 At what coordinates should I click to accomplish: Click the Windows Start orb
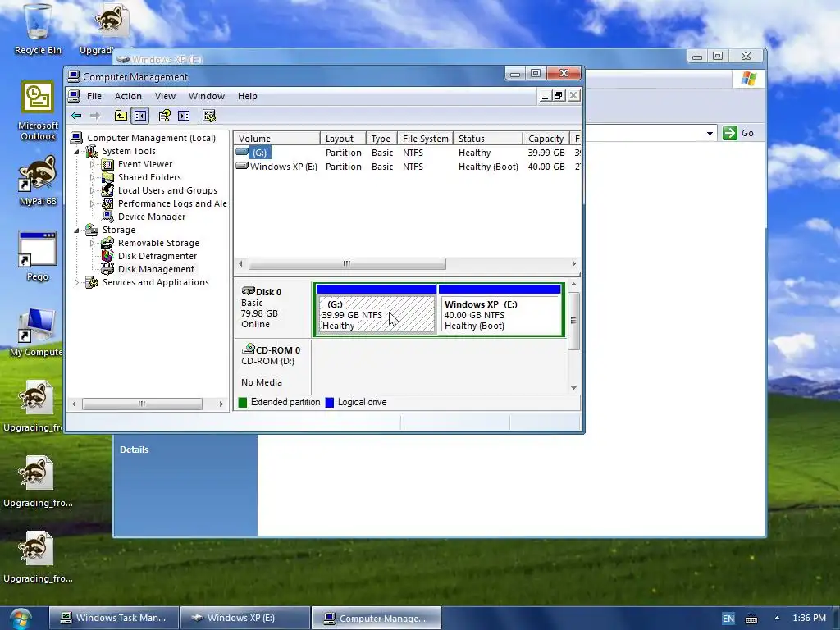point(21,618)
